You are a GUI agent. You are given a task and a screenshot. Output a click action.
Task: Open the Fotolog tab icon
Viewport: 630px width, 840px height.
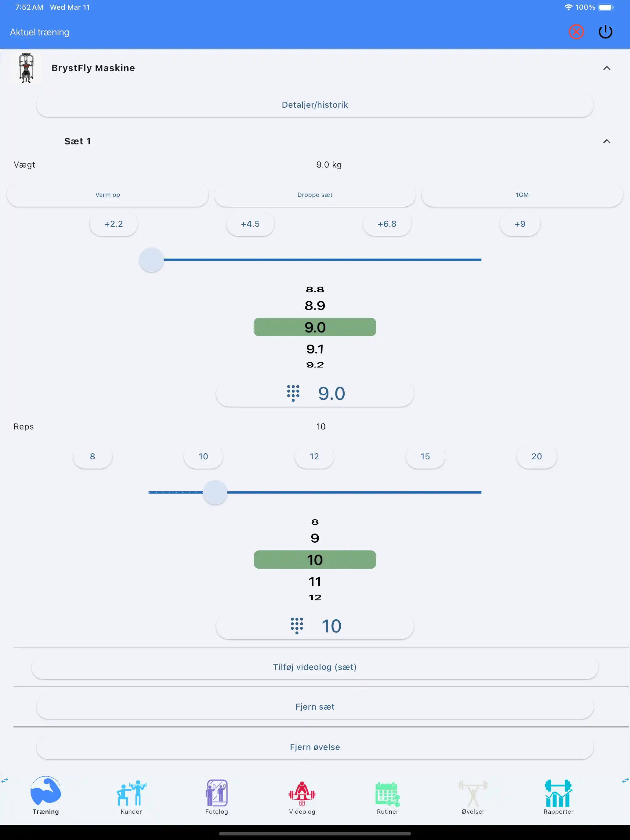(x=216, y=793)
